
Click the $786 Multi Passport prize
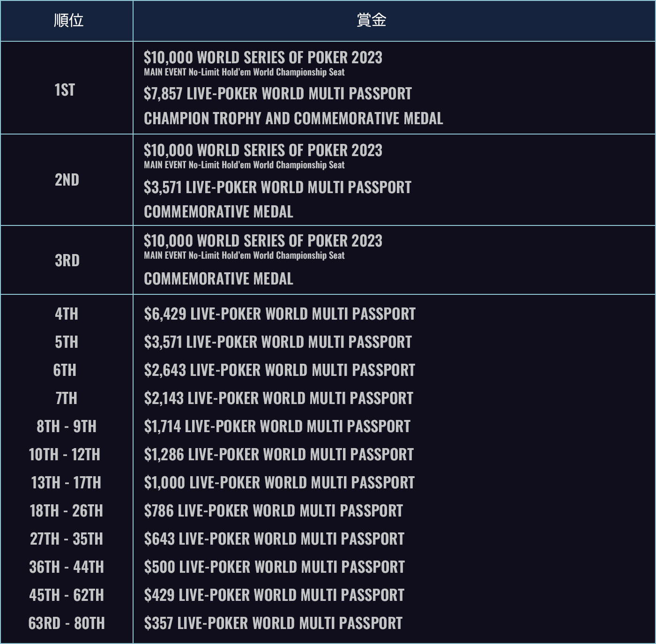pyautogui.click(x=273, y=510)
